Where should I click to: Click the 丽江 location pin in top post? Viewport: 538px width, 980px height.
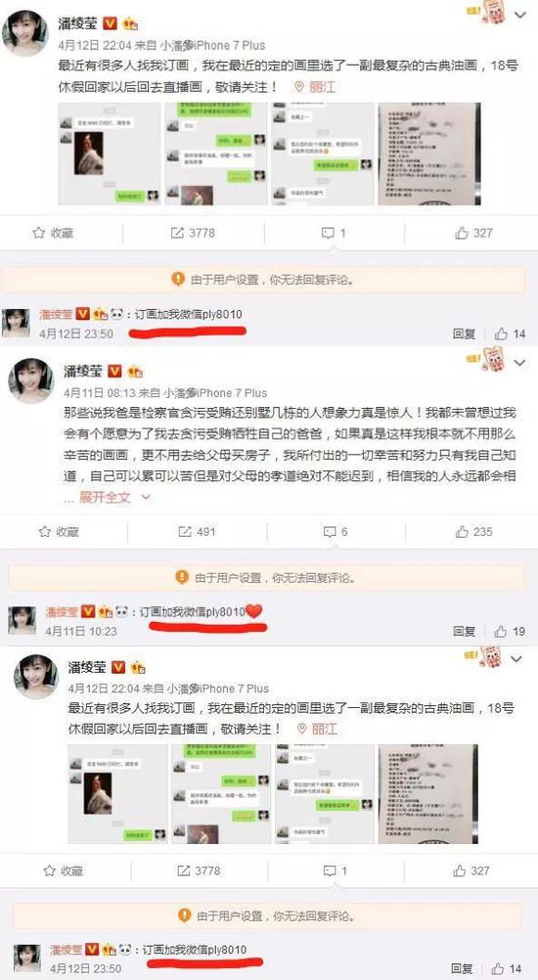coord(315,87)
